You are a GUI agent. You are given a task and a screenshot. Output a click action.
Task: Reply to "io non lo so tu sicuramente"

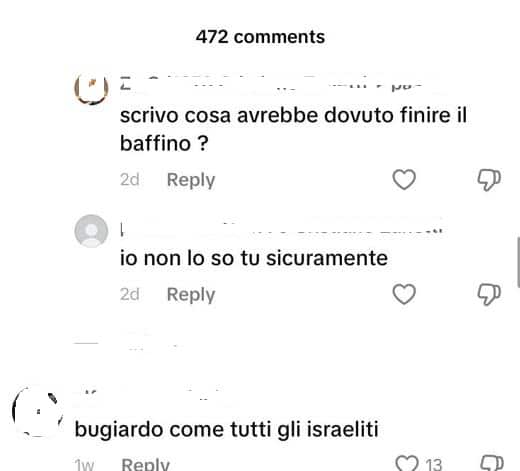pos(191,295)
